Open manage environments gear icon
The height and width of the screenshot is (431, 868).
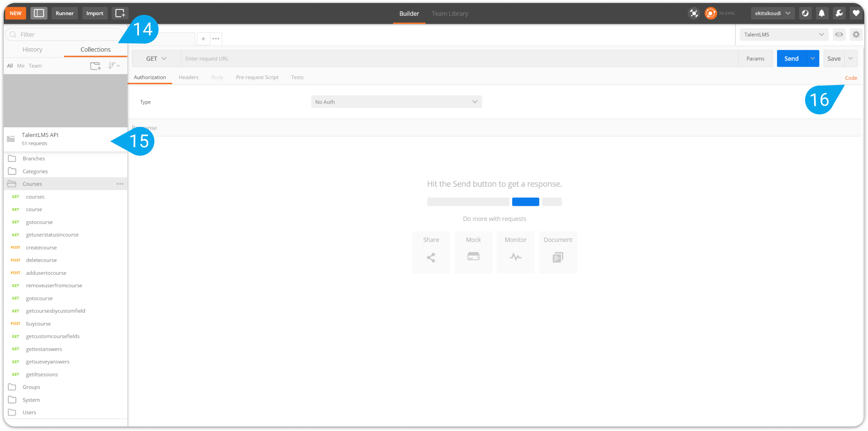pos(856,34)
